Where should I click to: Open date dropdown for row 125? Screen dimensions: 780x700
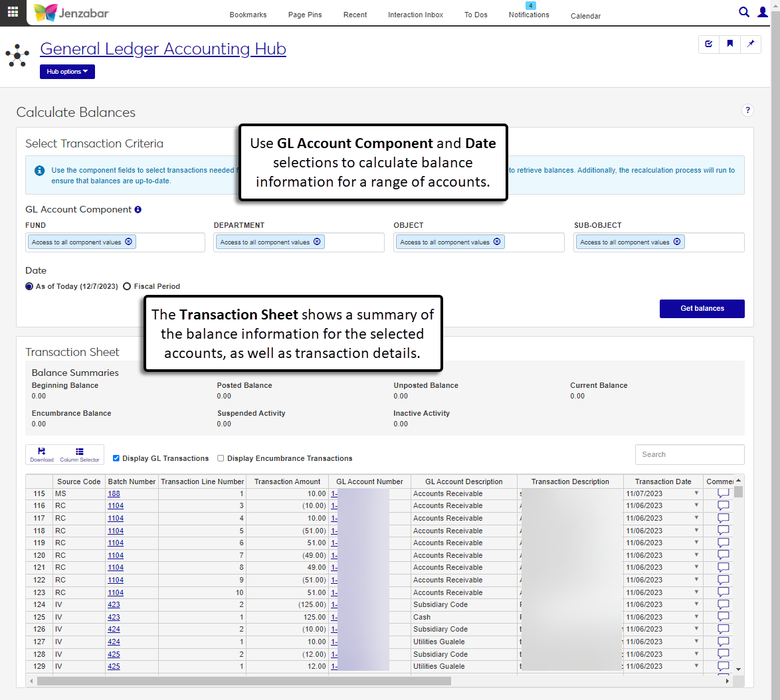click(696, 616)
